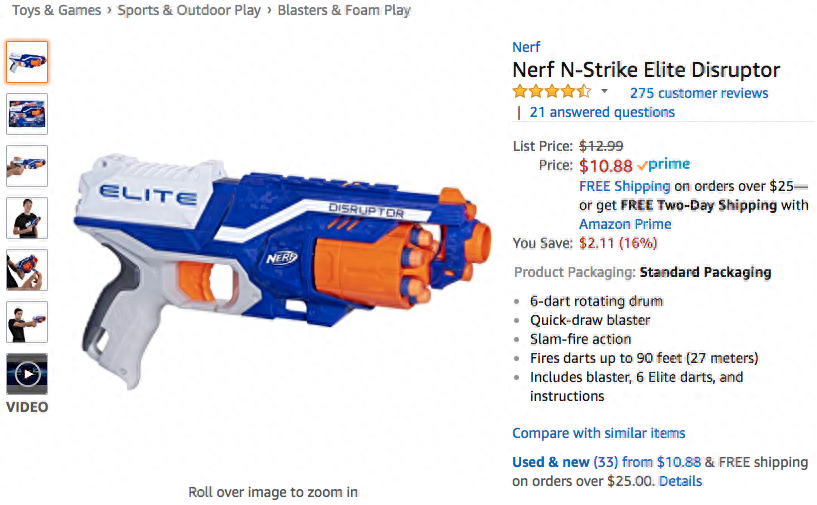Select the drum loading close-up thumbnail

[27, 270]
